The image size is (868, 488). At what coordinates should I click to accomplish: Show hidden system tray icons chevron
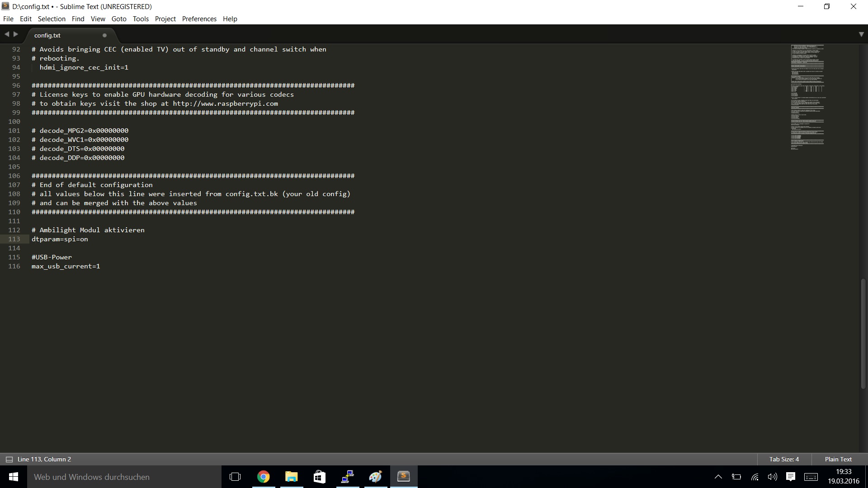click(718, 477)
